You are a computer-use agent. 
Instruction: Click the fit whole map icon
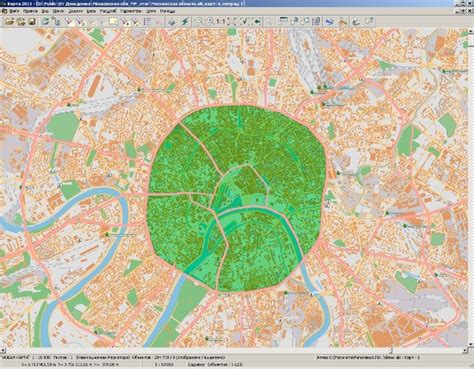point(232,22)
